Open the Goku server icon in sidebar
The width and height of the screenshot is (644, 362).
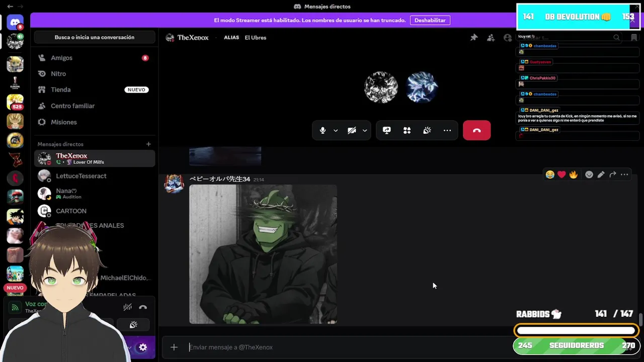coord(15,216)
